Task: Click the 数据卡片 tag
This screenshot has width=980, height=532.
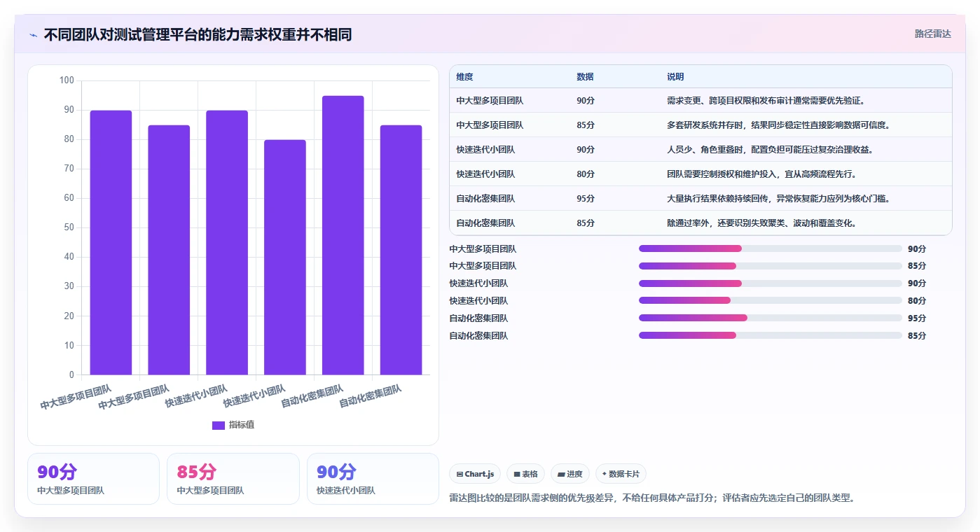Action: point(621,474)
